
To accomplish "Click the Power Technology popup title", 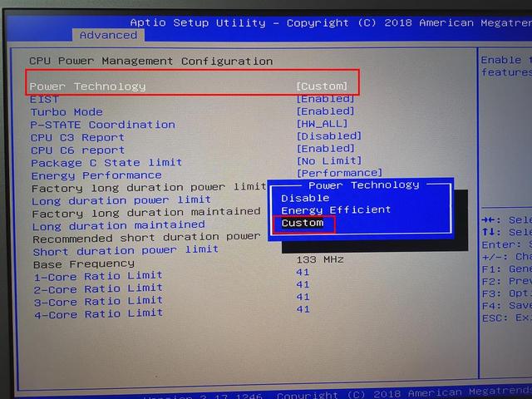I will 363,185.
